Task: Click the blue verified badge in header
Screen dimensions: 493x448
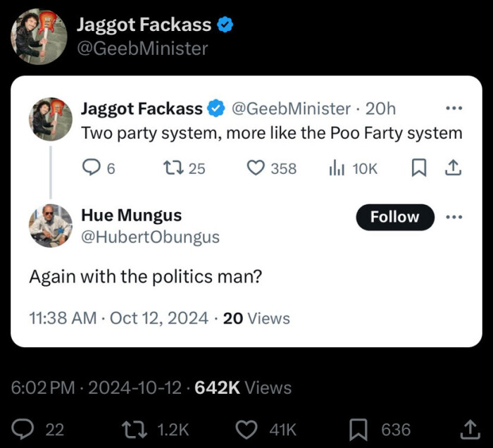Action: (225, 25)
